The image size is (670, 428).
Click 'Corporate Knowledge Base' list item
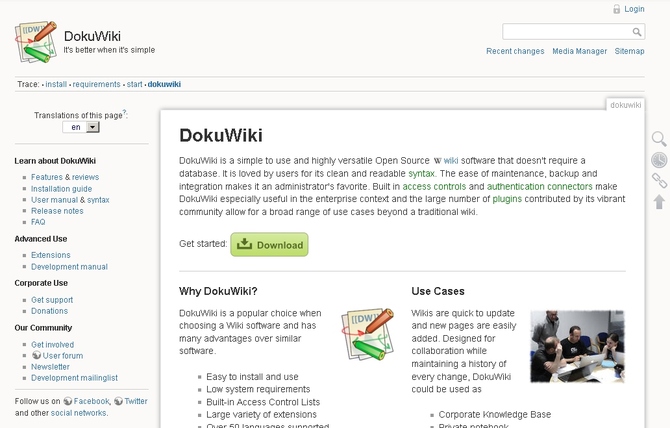[495, 414]
